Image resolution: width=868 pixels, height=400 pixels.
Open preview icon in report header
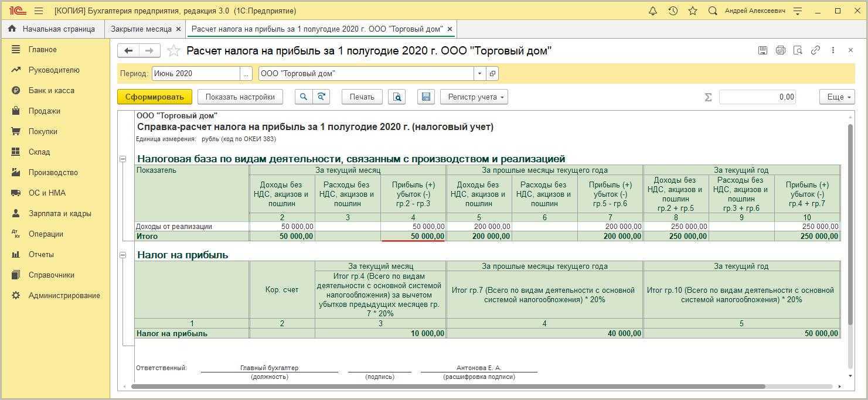coord(798,50)
